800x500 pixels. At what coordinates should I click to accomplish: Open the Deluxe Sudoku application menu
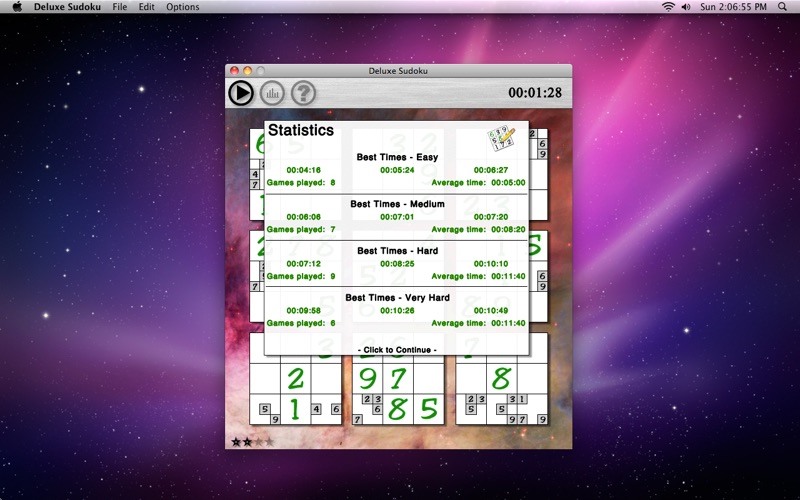tap(67, 7)
